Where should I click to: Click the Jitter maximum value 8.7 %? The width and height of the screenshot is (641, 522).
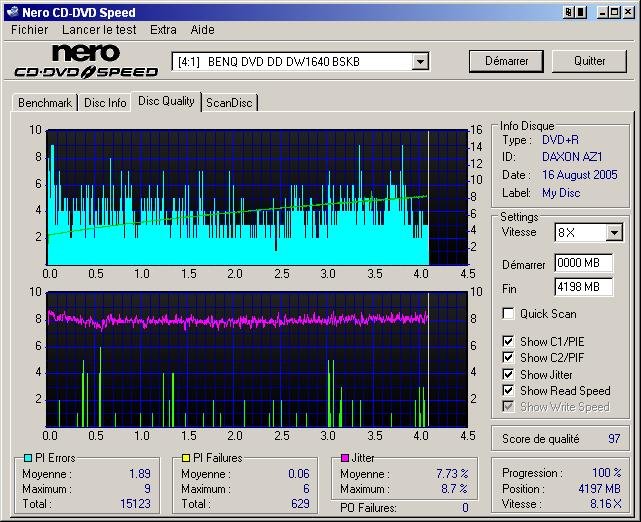point(454,488)
